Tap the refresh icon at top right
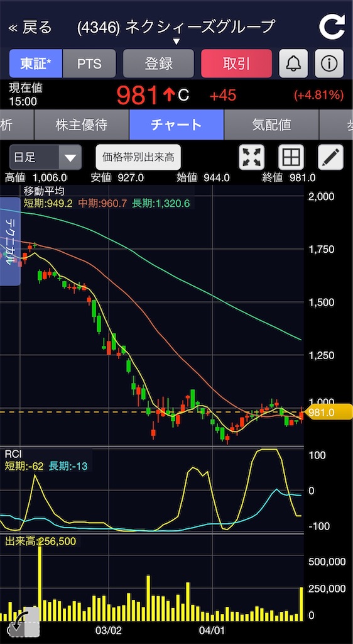 (x=332, y=26)
